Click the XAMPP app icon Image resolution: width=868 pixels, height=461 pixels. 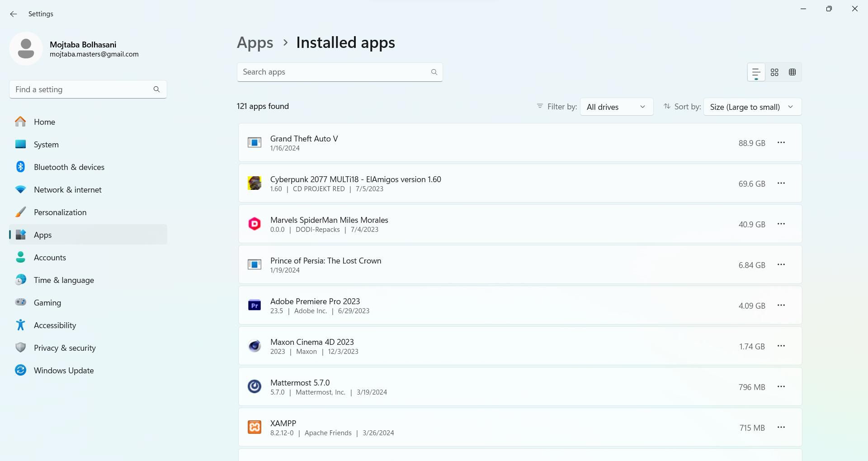pos(255,427)
